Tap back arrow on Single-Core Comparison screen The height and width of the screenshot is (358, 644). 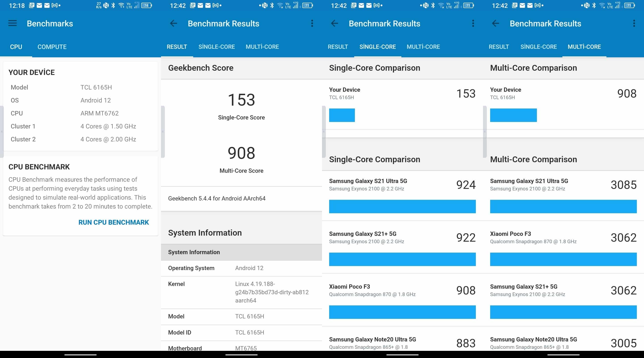coord(335,23)
